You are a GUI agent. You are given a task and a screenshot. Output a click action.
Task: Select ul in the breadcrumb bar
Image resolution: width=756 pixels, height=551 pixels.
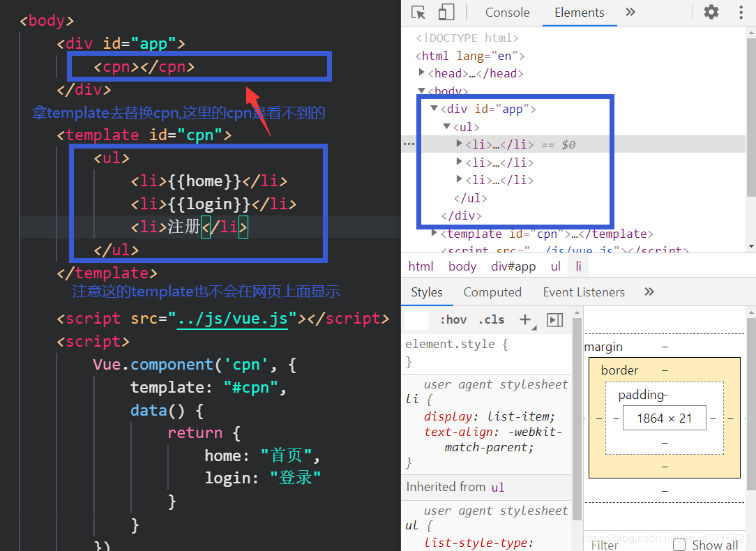click(556, 266)
